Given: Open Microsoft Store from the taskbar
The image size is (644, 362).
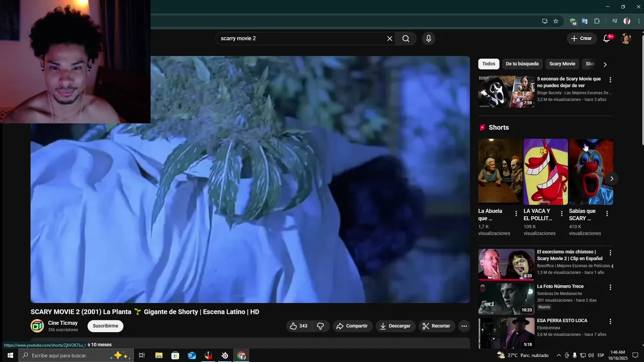Looking at the screenshot, I should (175, 355).
